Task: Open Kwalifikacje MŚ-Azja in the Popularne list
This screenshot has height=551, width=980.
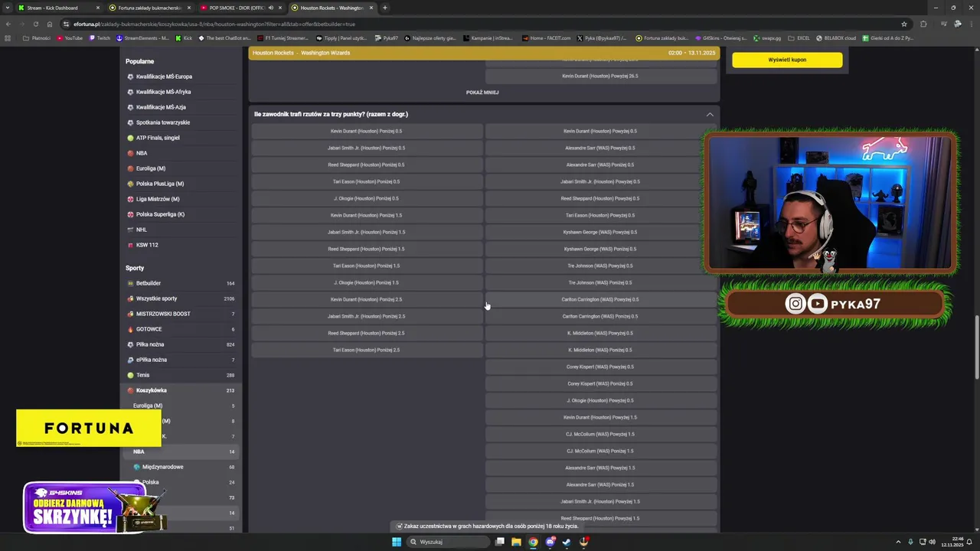Action: (x=182, y=107)
